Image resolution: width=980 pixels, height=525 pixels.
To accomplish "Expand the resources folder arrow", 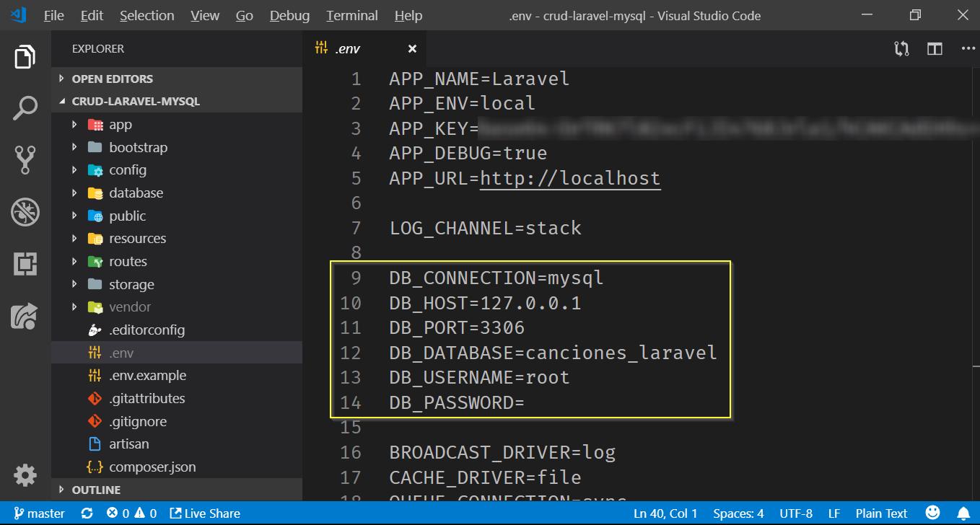I will pyautogui.click(x=74, y=239).
